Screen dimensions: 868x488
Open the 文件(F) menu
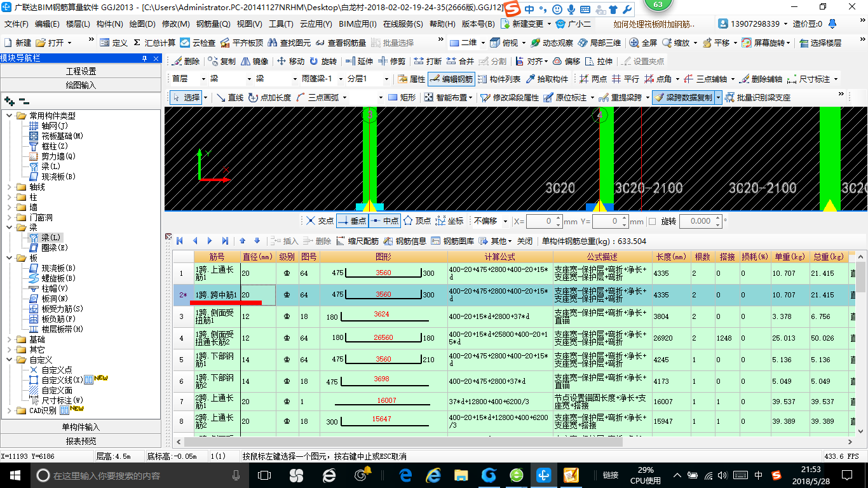[17, 24]
